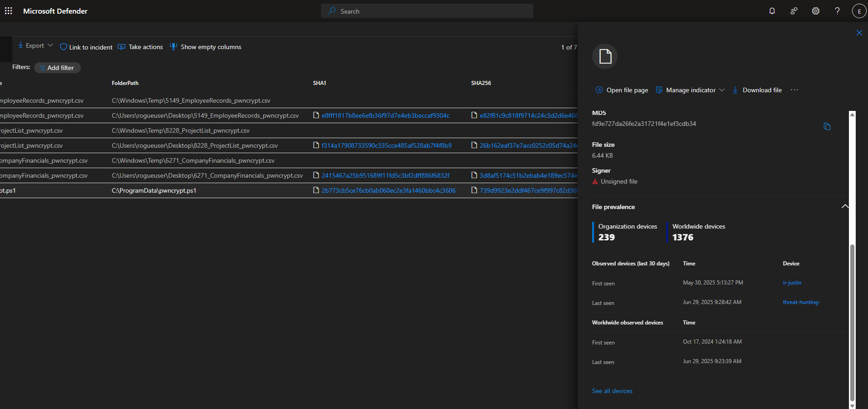This screenshot has height=409, width=868.
Task: Click the large file icon in details panel
Action: [x=605, y=56]
